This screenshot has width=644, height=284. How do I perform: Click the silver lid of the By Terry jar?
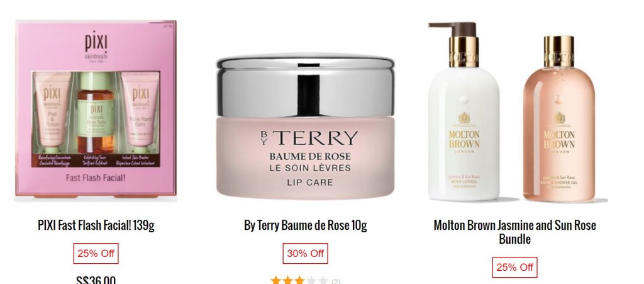pyautogui.click(x=305, y=86)
